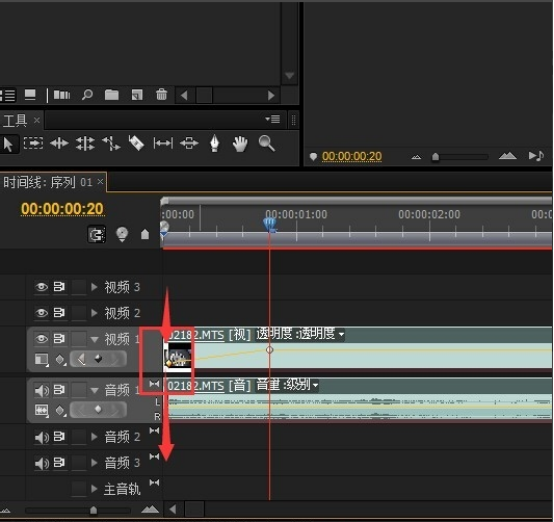Image resolution: width=554 pixels, height=522 pixels.
Task: Click the trash delete icon in project panel
Action: pyautogui.click(x=161, y=94)
